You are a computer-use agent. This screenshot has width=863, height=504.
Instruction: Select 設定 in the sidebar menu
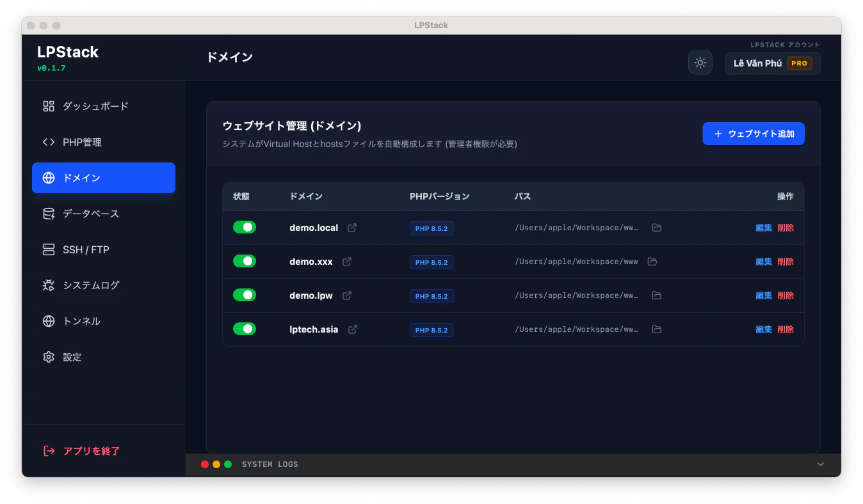point(48,357)
